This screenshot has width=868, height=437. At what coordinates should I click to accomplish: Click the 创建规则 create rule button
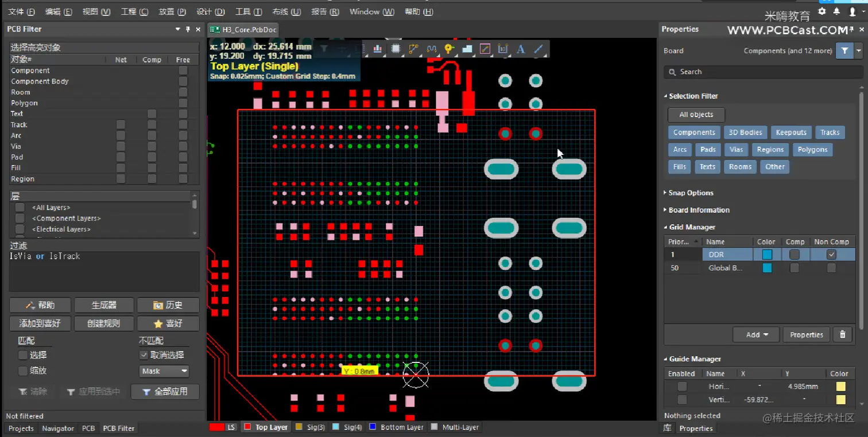(x=104, y=323)
